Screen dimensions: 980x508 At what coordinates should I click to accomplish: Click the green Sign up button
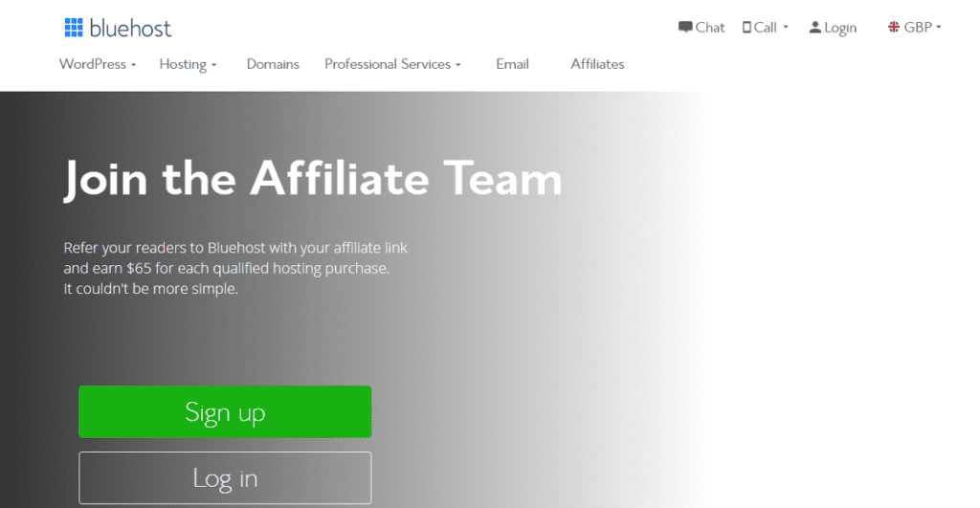(225, 411)
